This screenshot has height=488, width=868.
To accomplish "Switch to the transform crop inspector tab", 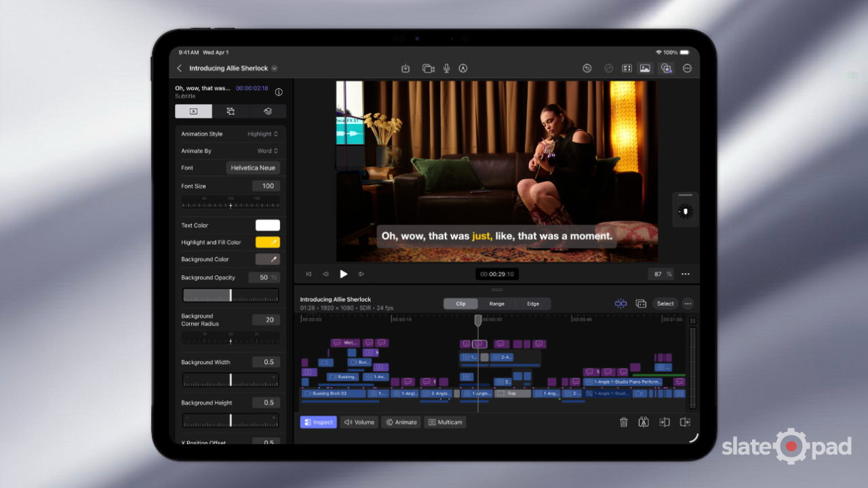I will tap(231, 111).
